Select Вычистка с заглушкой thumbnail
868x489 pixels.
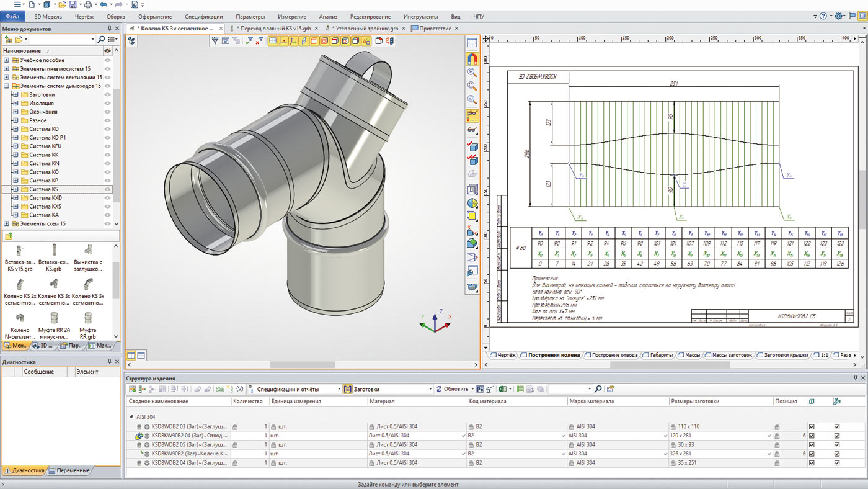coord(87,258)
